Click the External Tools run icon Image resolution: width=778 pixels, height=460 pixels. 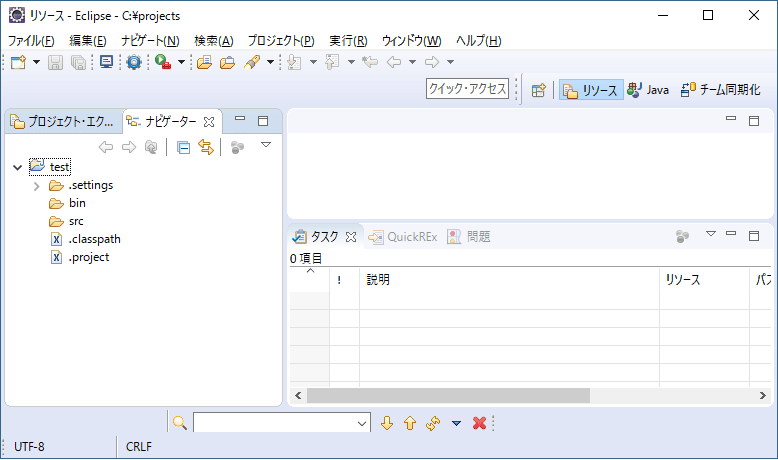[163, 62]
